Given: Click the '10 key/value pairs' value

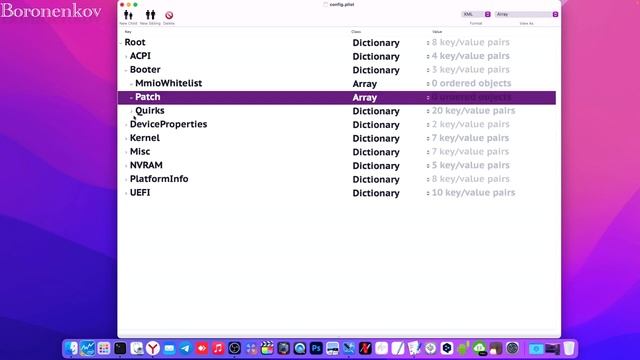Looking at the screenshot, I should point(473,193).
